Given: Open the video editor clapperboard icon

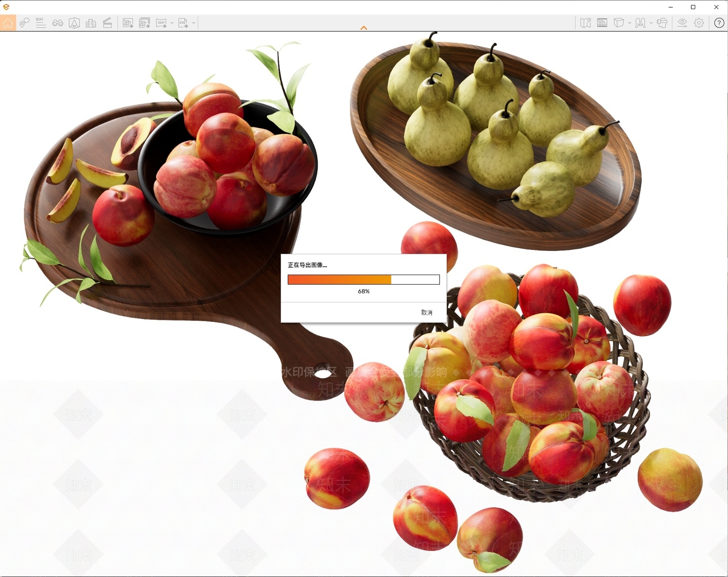Looking at the screenshot, I should (x=107, y=23).
